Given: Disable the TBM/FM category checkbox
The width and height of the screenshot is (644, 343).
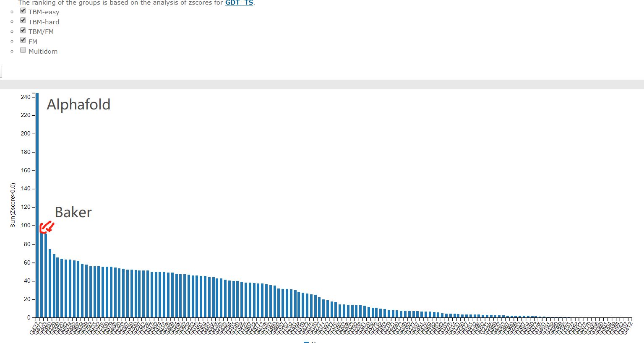Looking at the screenshot, I should [x=23, y=30].
